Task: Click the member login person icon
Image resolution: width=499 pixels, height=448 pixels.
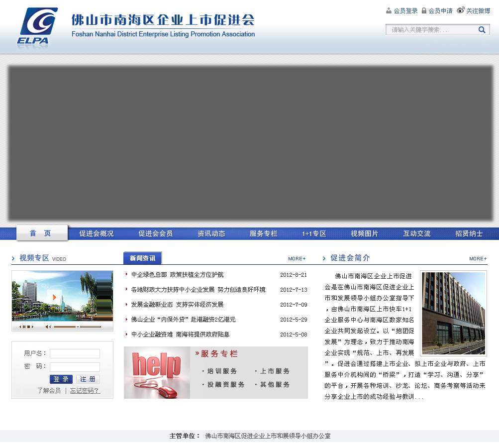Action: (x=389, y=10)
